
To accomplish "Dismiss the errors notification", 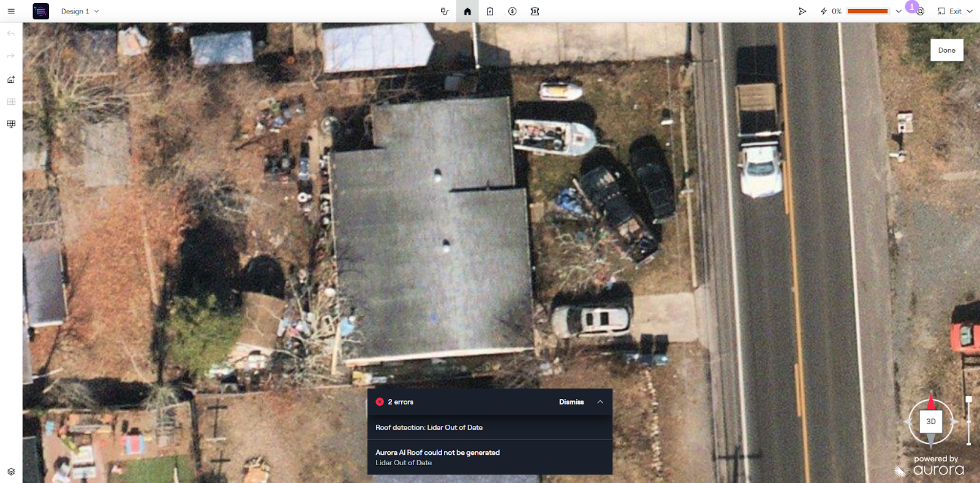I will (571, 402).
